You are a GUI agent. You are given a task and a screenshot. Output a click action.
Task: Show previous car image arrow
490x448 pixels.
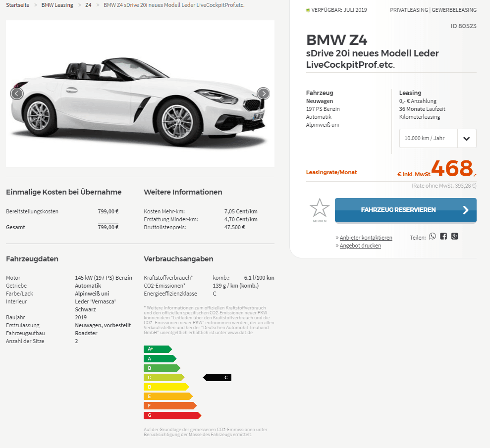tap(17, 94)
